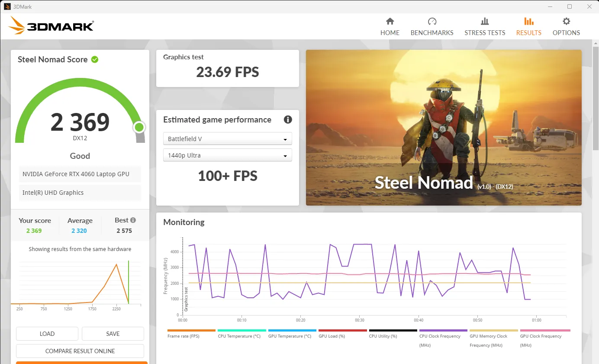Image resolution: width=599 pixels, height=364 pixels.
Task: Click the 100+ FPS estimate
Action: [x=228, y=176]
